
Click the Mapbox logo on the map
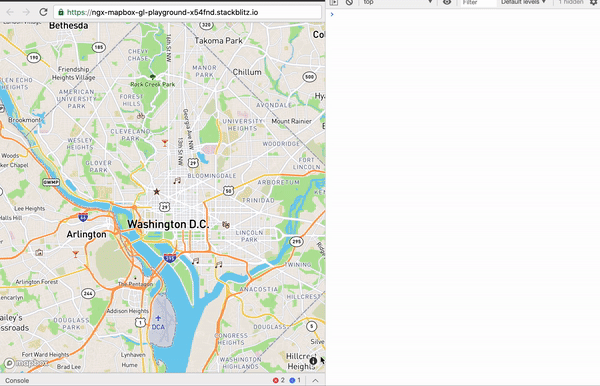click(x=26, y=363)
